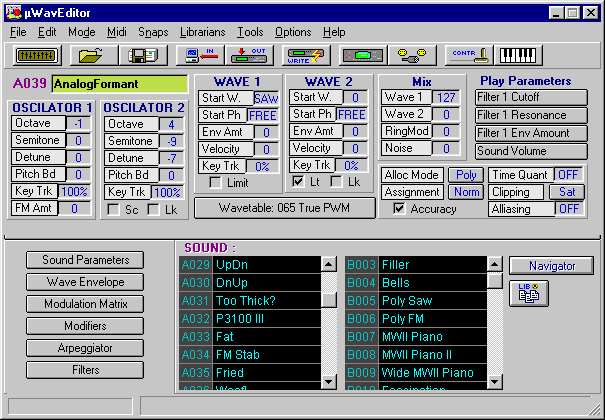Click the MIDI IN receive icon
This screenshot has width=605, height=420.
click(x=200, y=55)
